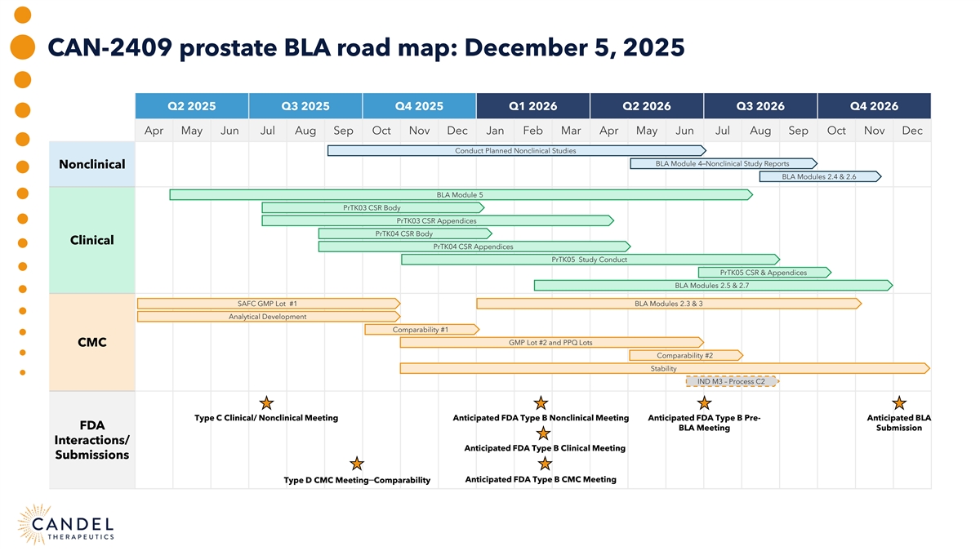
Task: Select the BLA Module 5 timeline bar
Action: [460, 195]
